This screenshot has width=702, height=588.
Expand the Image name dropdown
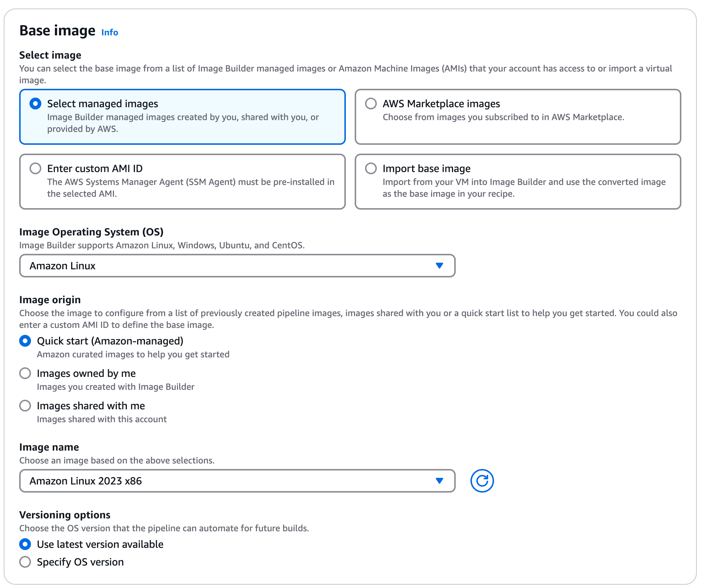(237, 481)
